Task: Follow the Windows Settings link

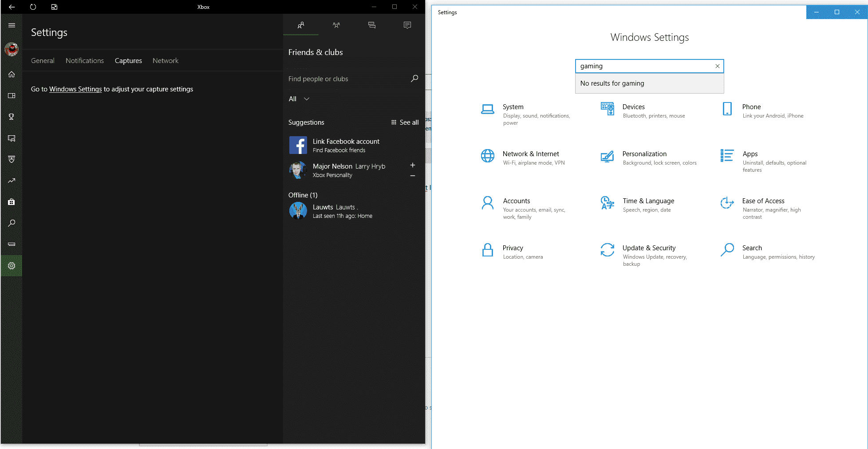Action: coord(75,89)
